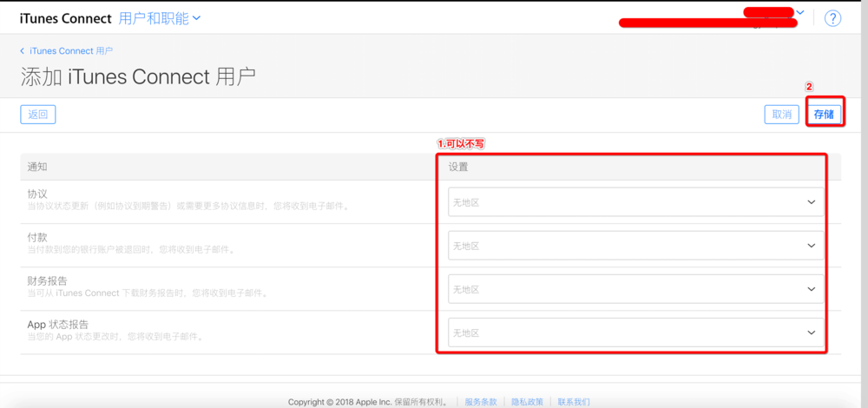Select the 协议 row title text

point(37,194)
